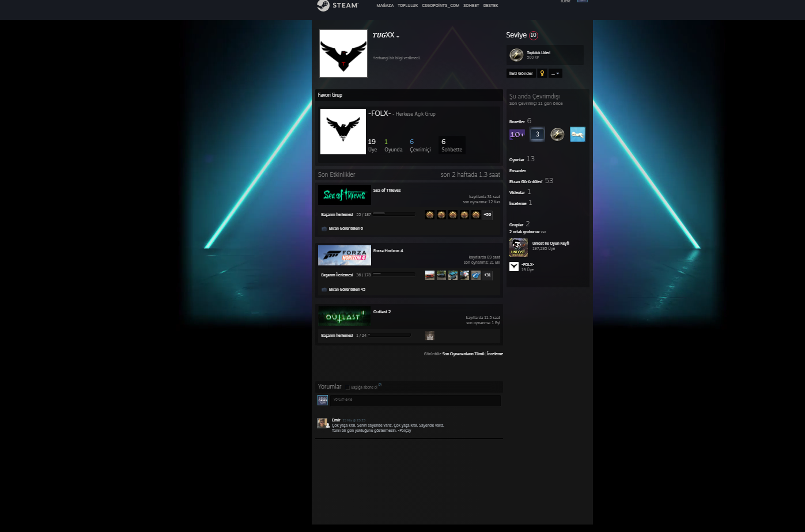Screen dimensions: 805x532
Task: Open MAĞAZA menu
Action: click(x=385, y=6)
